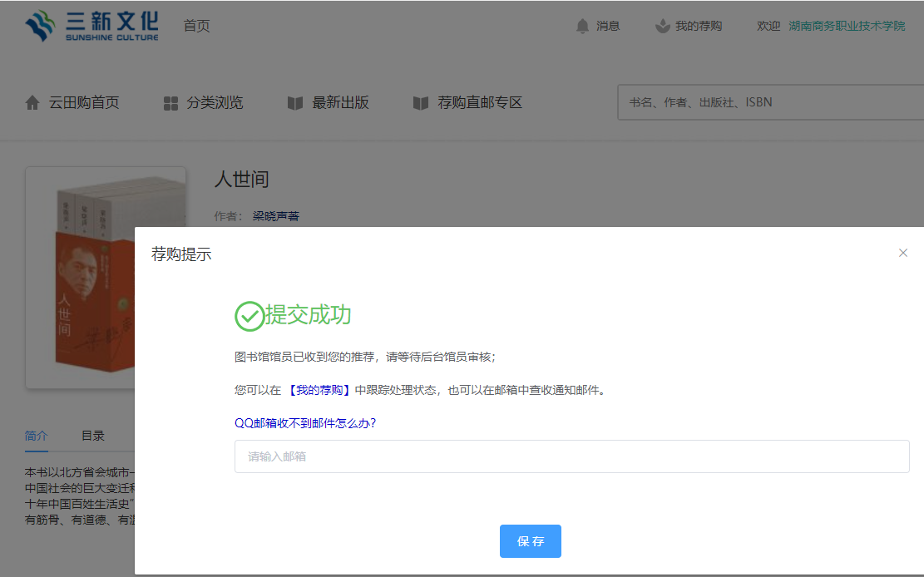Click the home icon beside 云田购首页

click(x=32, y=103)
